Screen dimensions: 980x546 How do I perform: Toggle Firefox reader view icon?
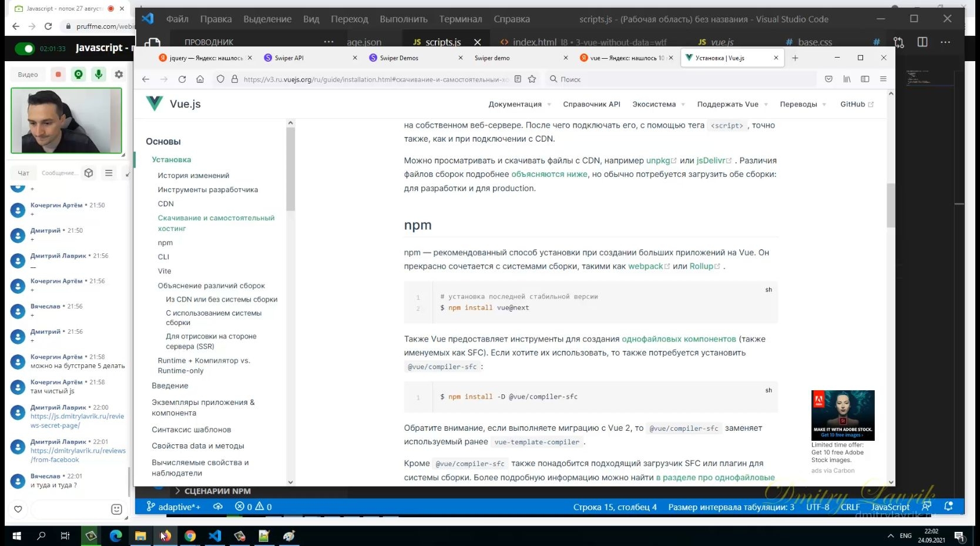coord(518,79)
